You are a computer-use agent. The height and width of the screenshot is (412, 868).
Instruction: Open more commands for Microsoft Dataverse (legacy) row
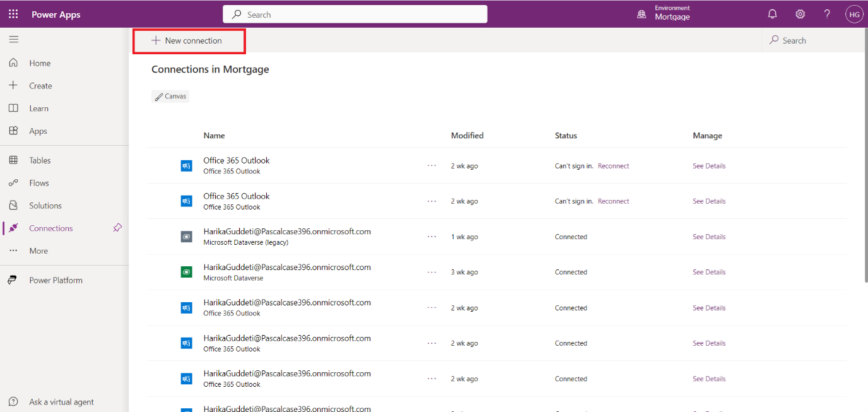(x=431, y=237)
